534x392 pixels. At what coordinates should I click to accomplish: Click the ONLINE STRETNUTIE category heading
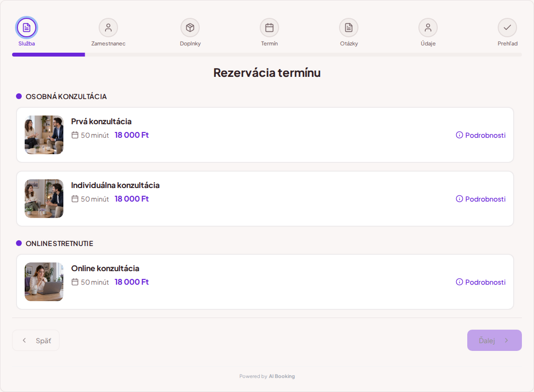[x=59, y=244]
